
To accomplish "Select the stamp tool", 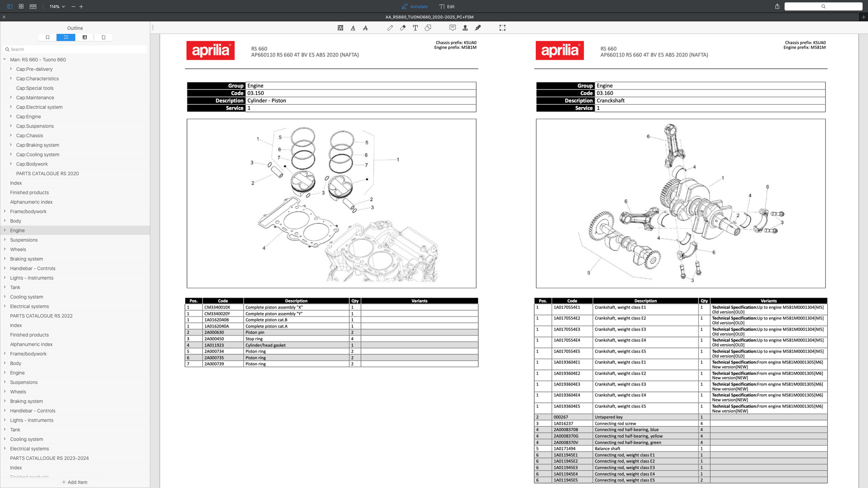I will (x=465, y=28).
